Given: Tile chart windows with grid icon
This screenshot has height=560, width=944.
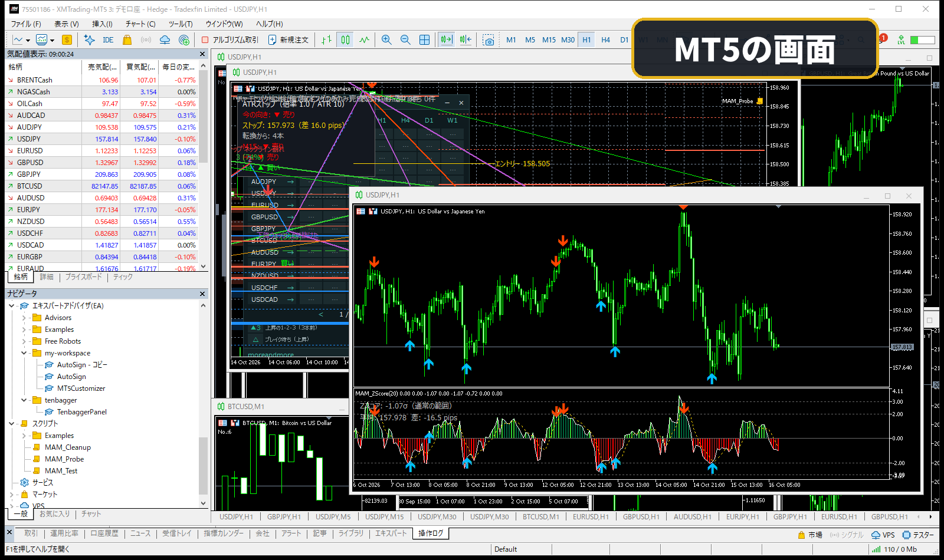Looking at the screenshot, I should 424,40.
